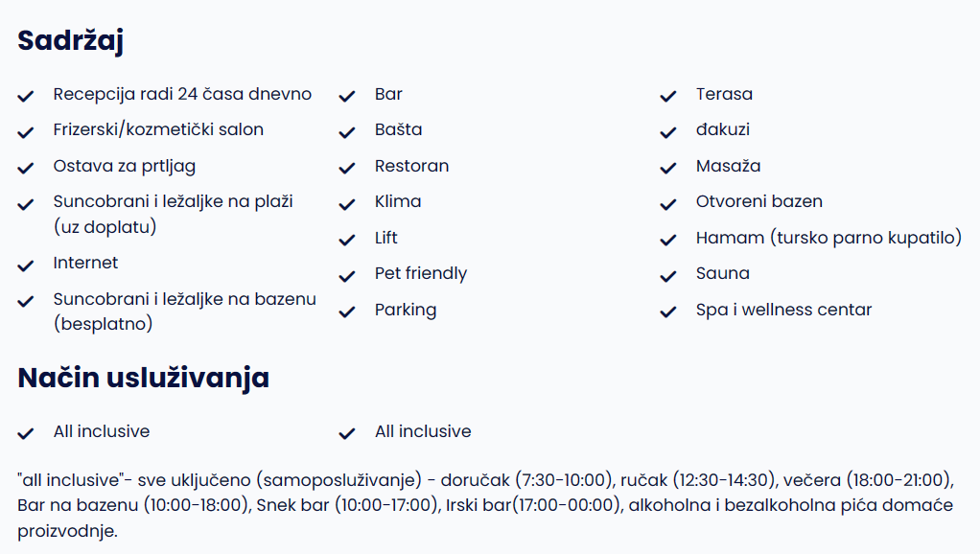
Task: Click the Recepcija radi 24 časa dnevno item
Action: (182, 94)
